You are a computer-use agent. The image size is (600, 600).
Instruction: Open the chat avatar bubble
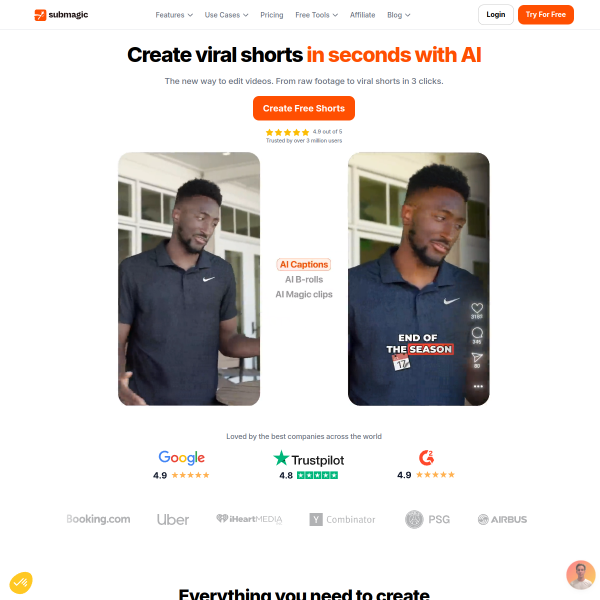(x=580, y=575)
